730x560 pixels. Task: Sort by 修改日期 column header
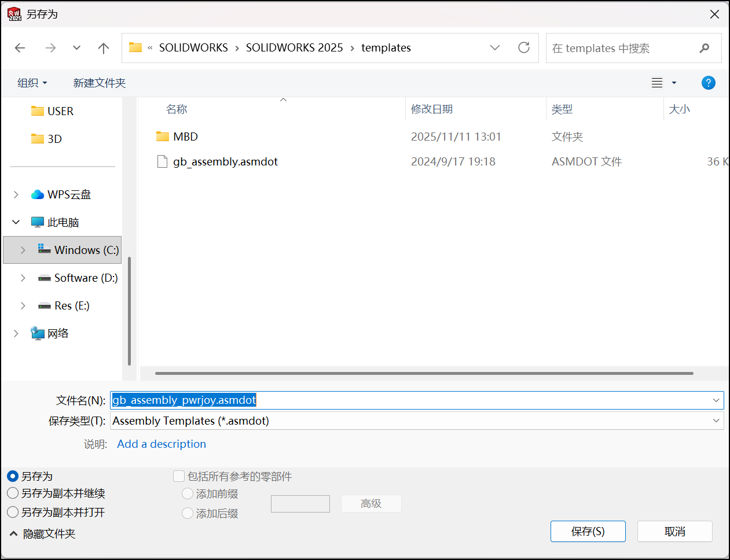pos(432,109)
